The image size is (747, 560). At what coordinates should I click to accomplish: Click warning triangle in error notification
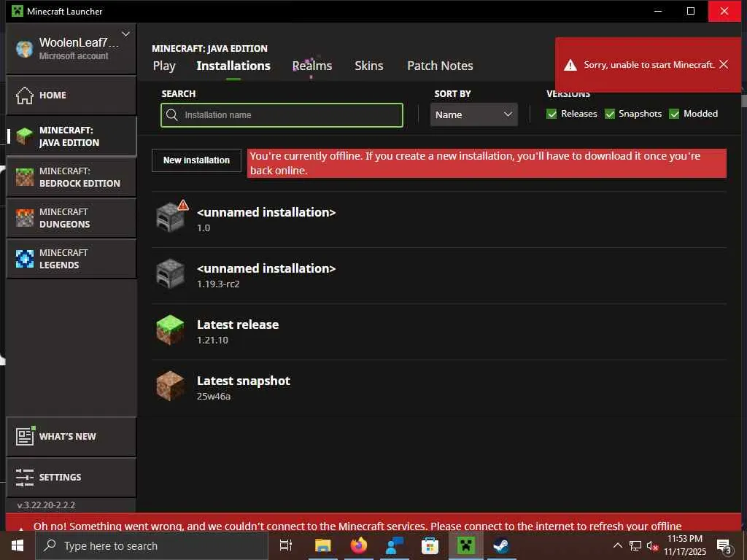click(x=570, y=65)
